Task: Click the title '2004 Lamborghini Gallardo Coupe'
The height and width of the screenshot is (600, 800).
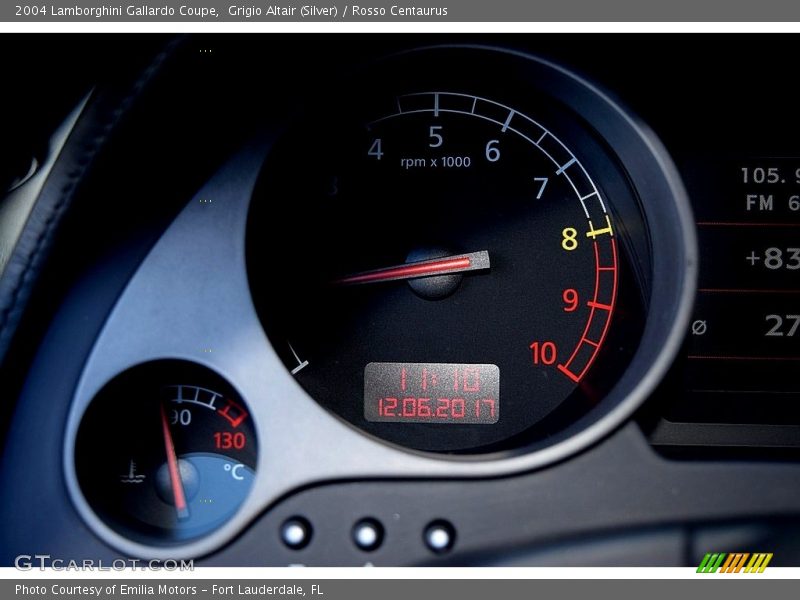Action: click(x=116, y=11)
